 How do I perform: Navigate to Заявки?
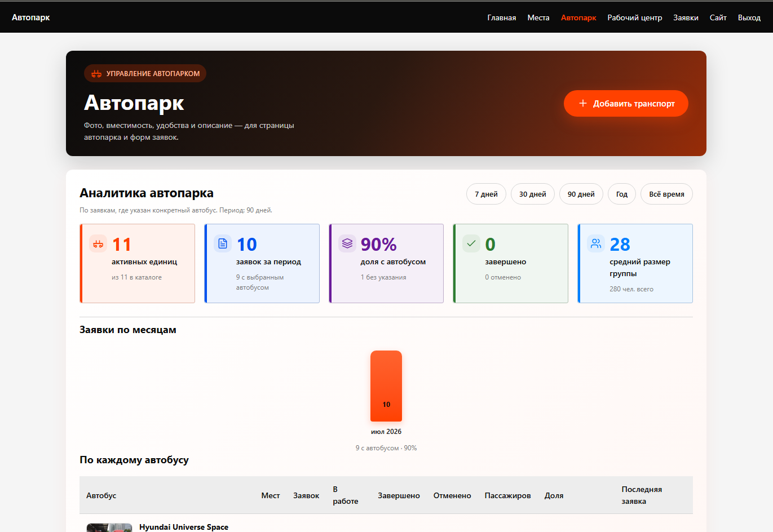coord(686,17)
